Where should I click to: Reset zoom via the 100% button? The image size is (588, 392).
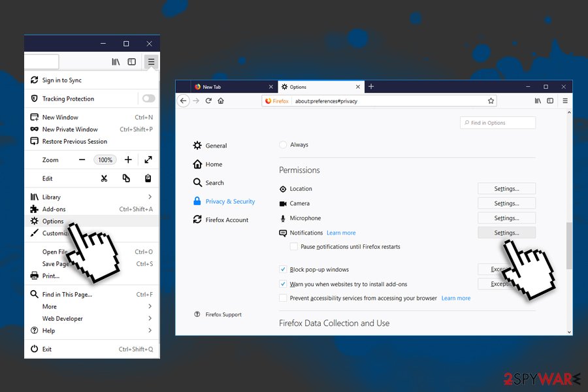coord(105,160)
